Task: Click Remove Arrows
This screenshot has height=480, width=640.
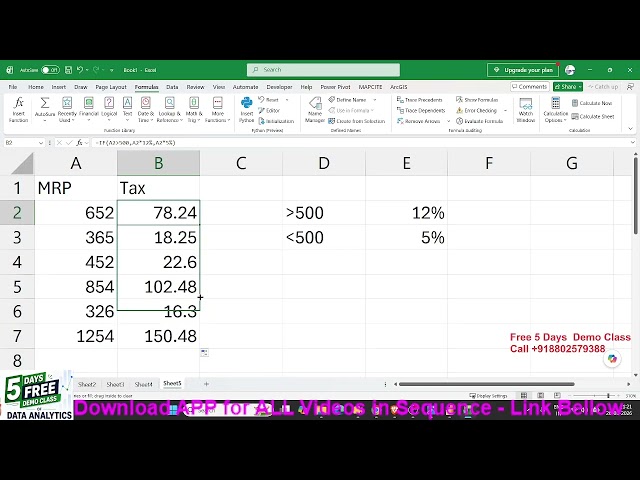Action: click(x=419, y=121)
